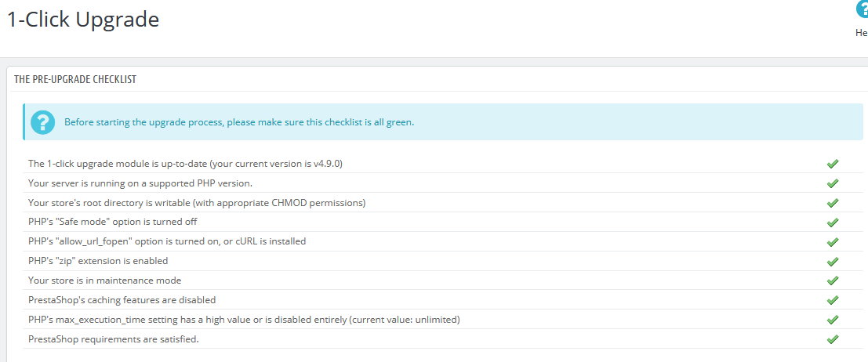Click green check for root directory writable row

pos(832,203)
